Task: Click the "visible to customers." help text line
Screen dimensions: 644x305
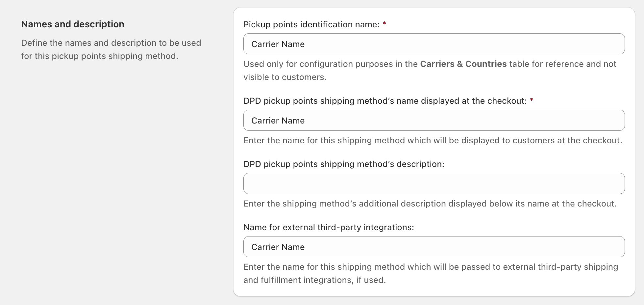Action: 285,77
